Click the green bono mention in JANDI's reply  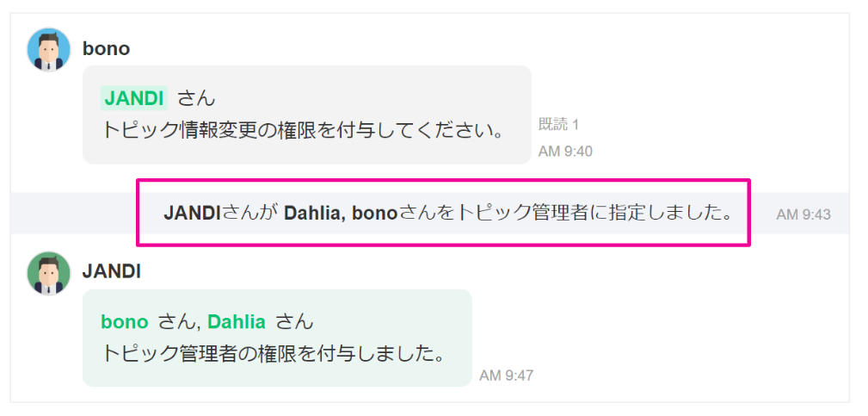pos(125,322)
